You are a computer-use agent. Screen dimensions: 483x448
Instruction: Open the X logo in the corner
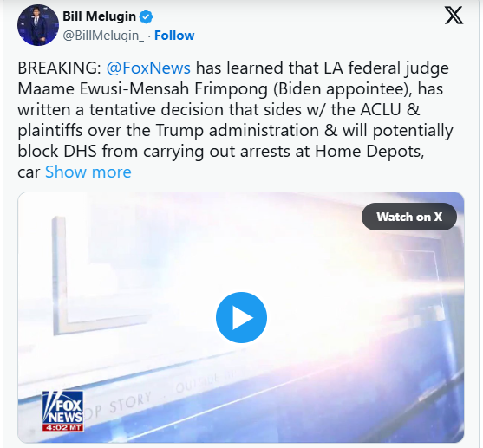(x=454, y=16)
